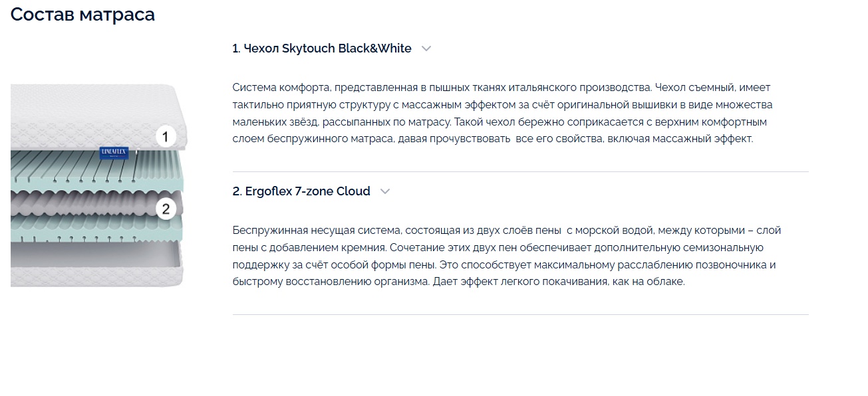Screen dimensions: 868x396
Task: Click the 'Состав матраса' section title
Action: 82,14
